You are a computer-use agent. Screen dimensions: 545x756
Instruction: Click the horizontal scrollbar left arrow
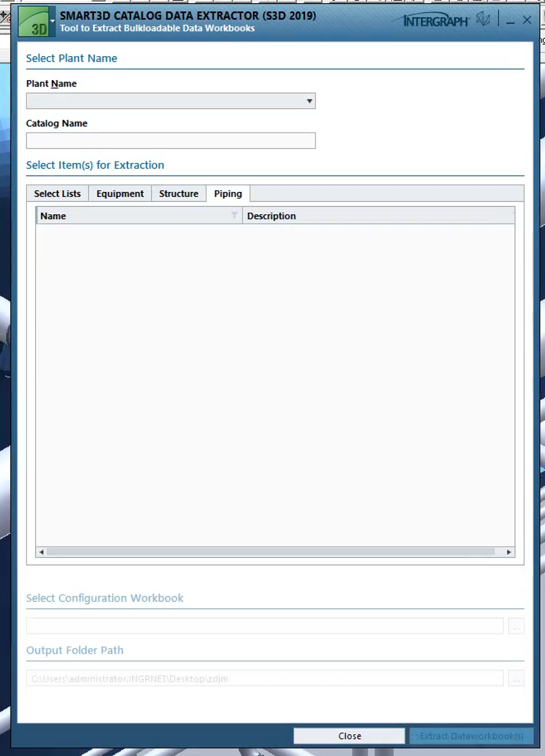(41, 552)
